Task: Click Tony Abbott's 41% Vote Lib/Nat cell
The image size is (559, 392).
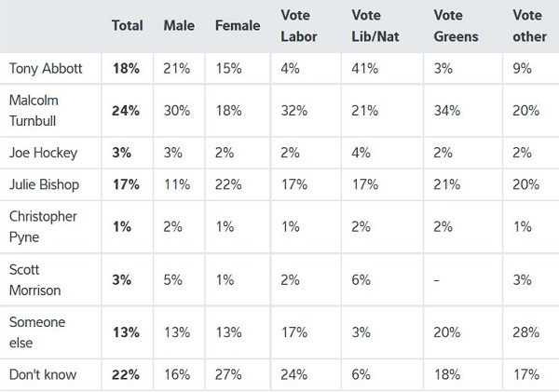Action: click(365, 68)
